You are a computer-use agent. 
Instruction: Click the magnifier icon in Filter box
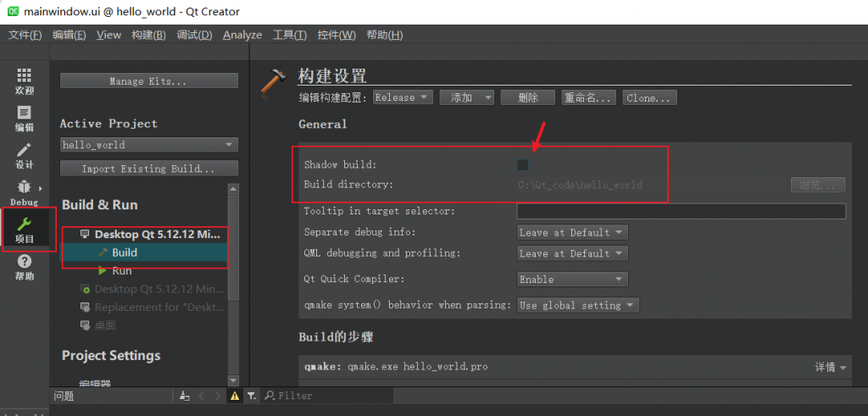click(270, 396)
